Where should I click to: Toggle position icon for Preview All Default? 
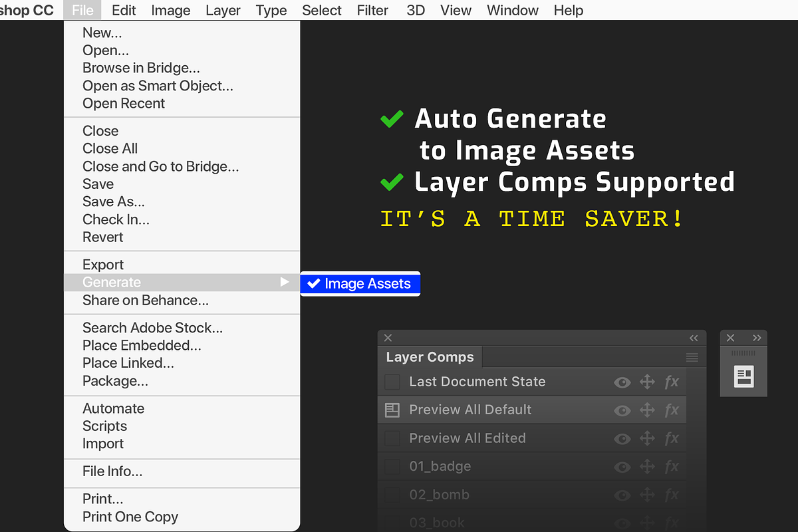point(647,410)
